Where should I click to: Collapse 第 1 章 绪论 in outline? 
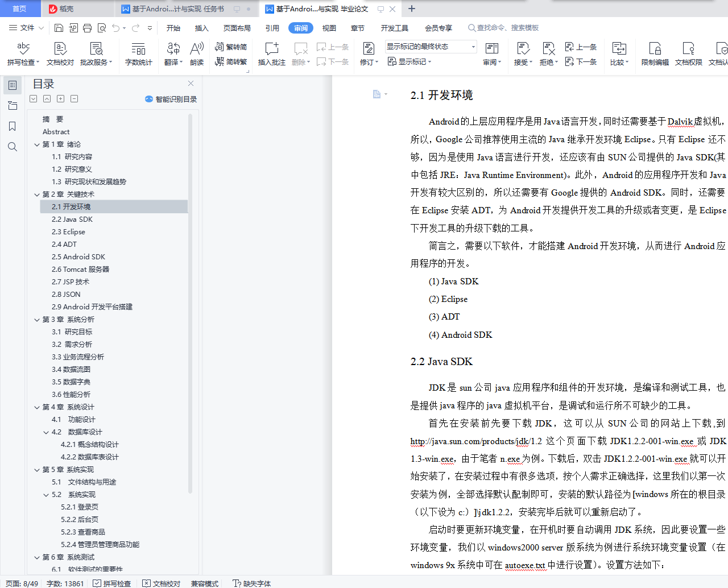click(37, 144)
